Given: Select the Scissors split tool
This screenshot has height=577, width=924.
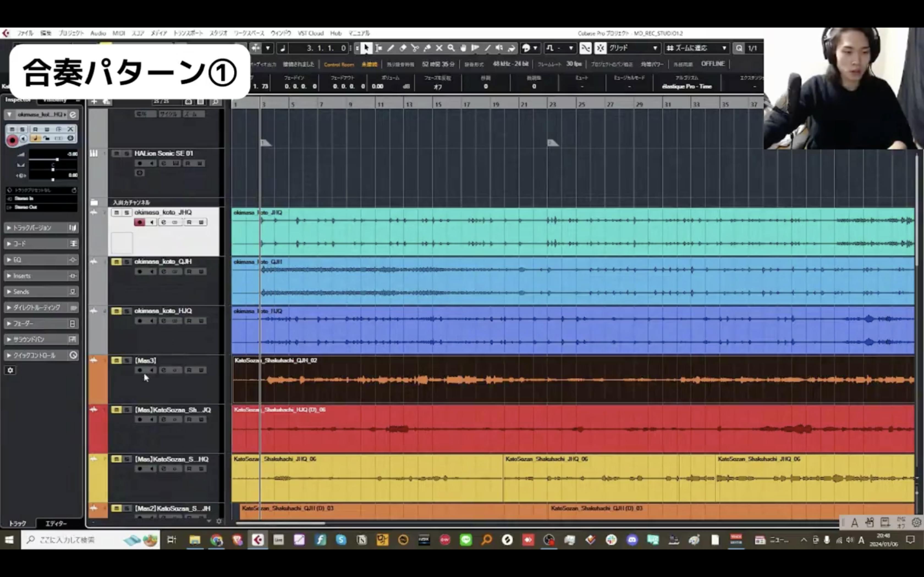Looking at the screenshot, I should tap(415, 48).
